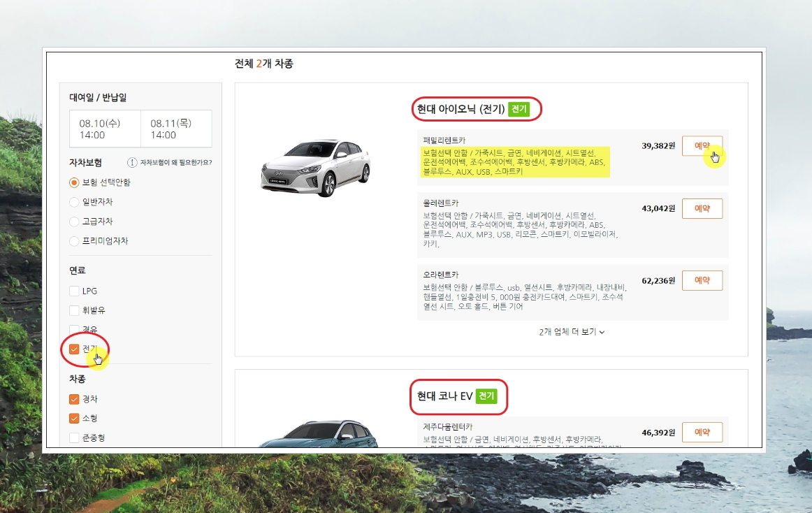Select 일반자차 insurance option
812x513 pixels.
74,202
